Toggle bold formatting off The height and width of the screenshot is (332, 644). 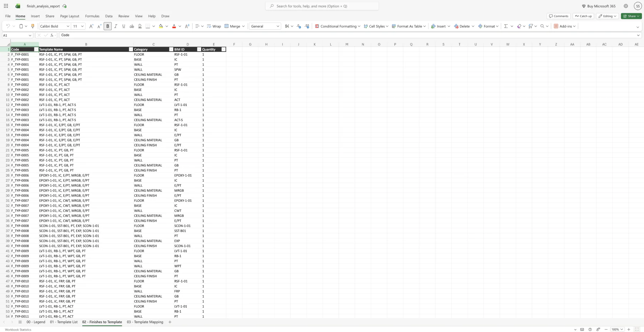[108, 26]
